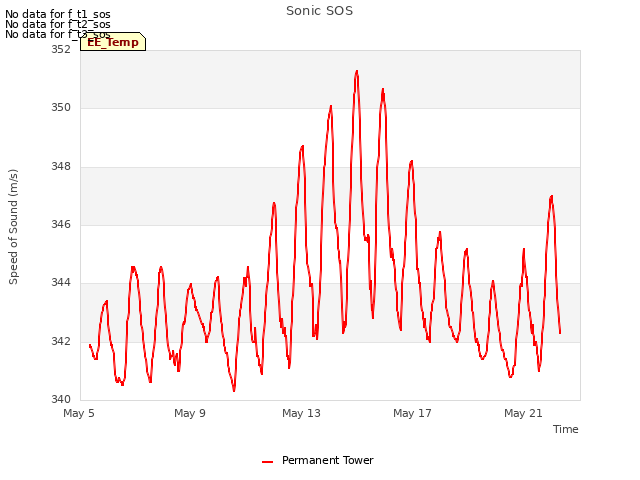Click the 'Speed of Sound (m/s)' axis label
The image size is (640, 480).
click(x=13, y=227)
